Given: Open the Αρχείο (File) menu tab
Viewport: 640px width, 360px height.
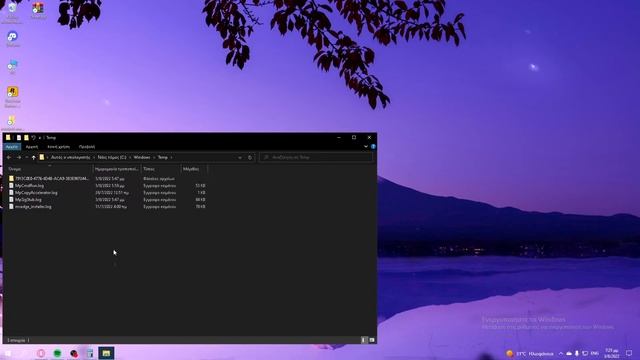Looking at the screenshot, I should tap(12, 147).
